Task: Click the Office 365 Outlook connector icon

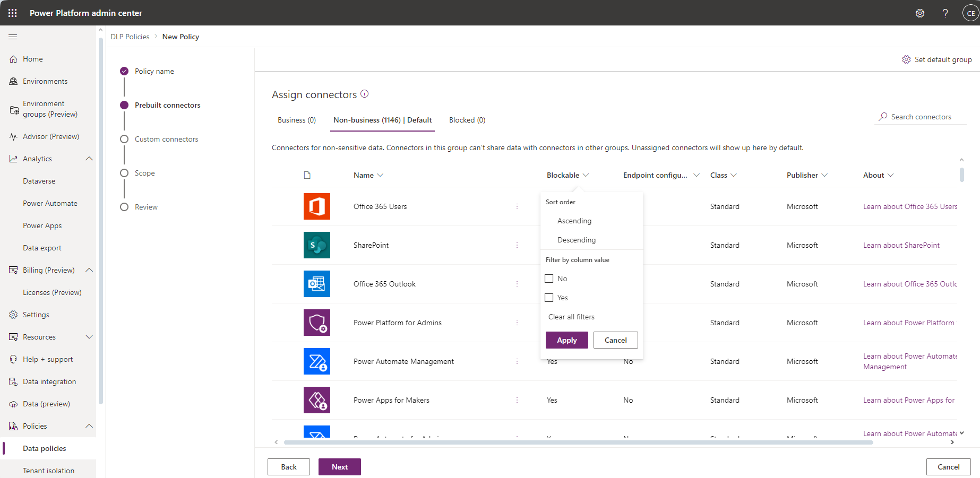Action: 316,284
